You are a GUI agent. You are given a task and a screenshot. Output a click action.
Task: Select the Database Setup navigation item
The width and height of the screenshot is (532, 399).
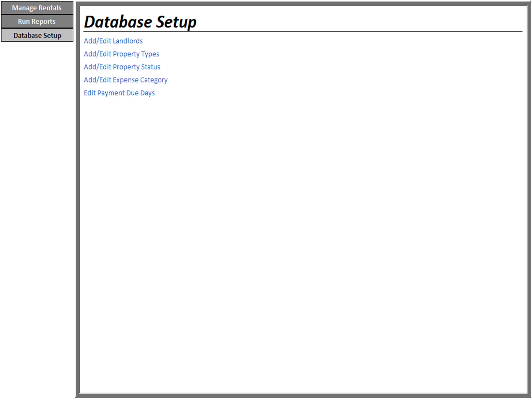click(37, 35)
